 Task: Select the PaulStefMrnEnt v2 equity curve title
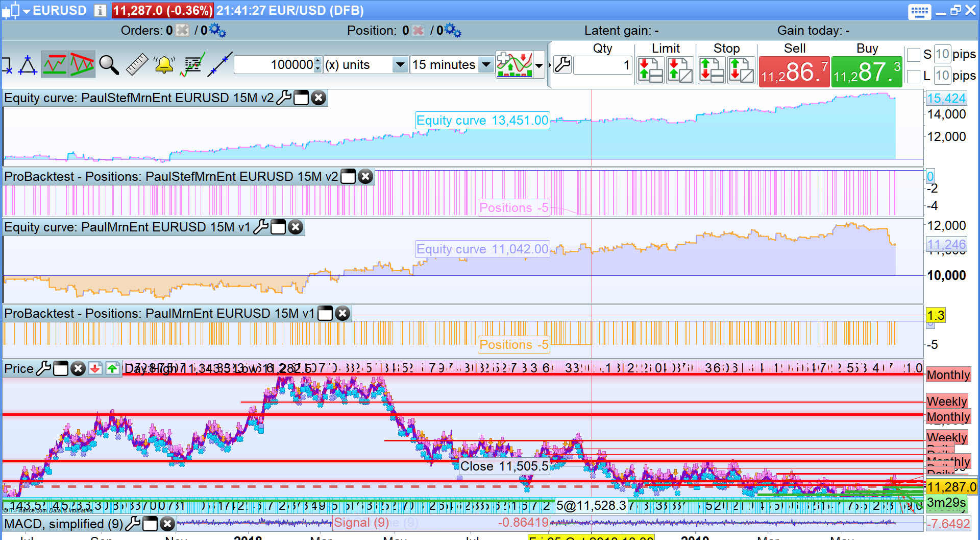click(x=139, y=98)
